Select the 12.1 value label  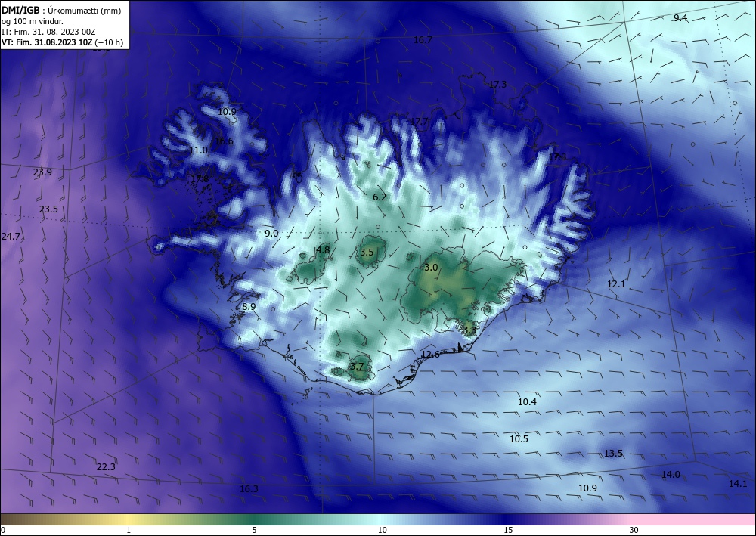(616, 284)
